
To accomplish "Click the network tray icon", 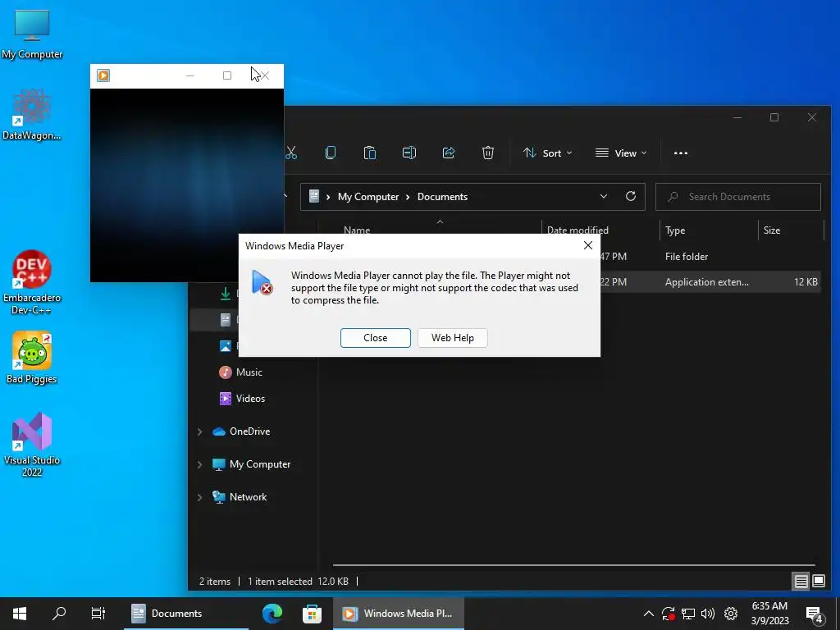I will (688, 614).
